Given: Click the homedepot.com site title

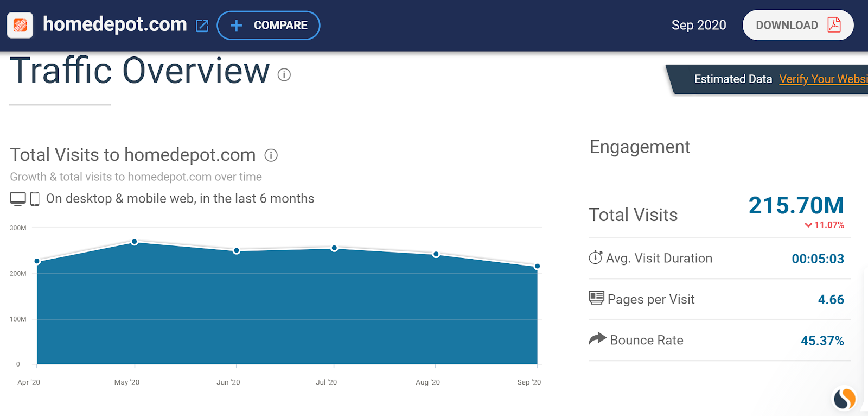Looking at the screenshot, I should (115, 24).
